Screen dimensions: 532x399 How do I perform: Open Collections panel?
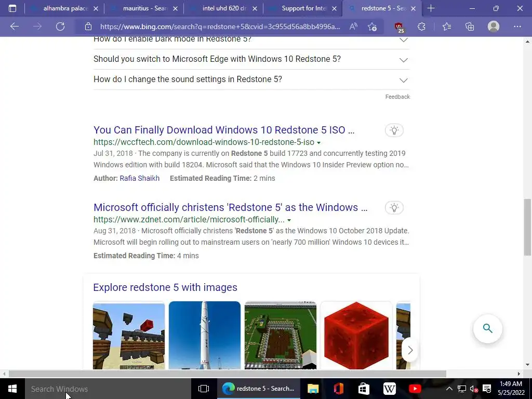[470, 26]
